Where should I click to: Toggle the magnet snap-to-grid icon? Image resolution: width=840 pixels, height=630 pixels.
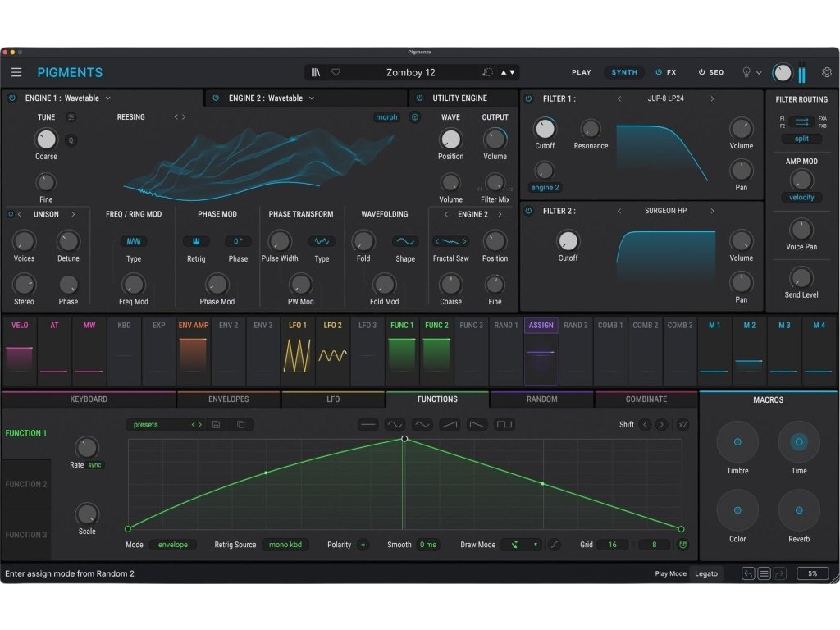pos(682,545)
